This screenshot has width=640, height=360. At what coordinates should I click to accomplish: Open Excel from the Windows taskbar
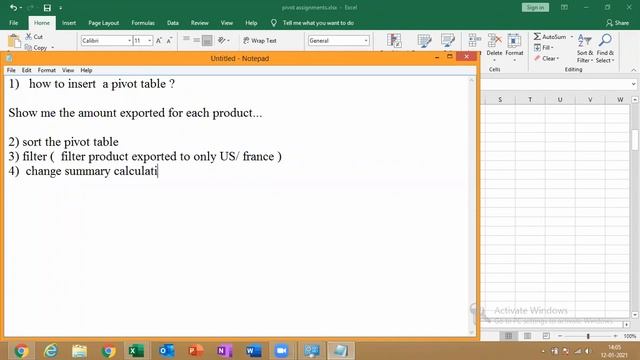coord(136,351)
